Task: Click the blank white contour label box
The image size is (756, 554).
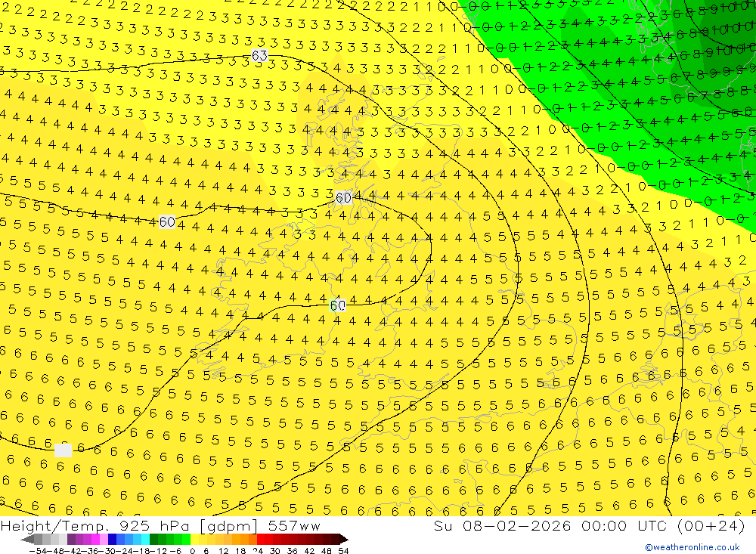Action: click(64, 450)
